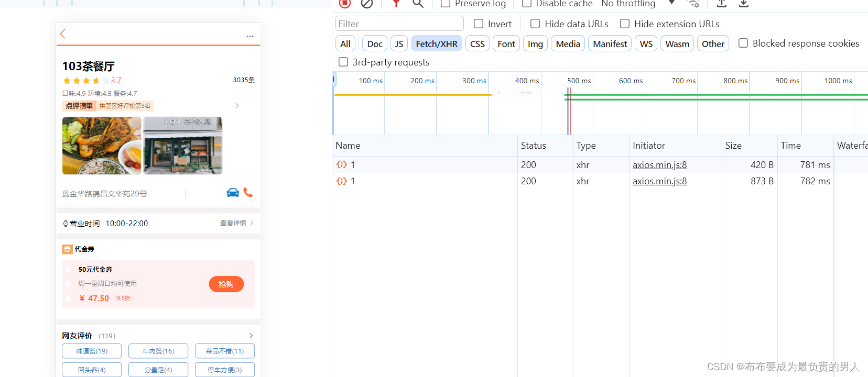Click the 券 voucher badge icon
Image resolution: width=868 pixels, height=377 pixels.
[67, 249]
